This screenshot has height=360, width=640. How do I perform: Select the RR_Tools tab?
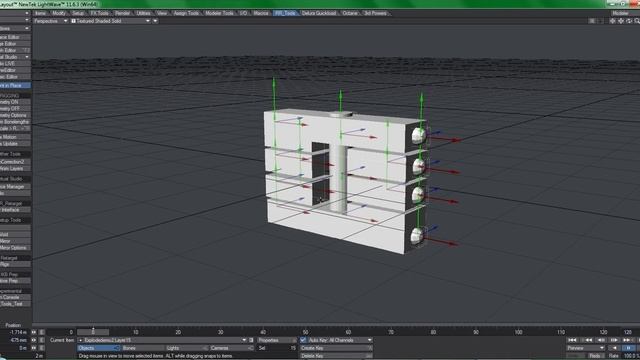point(285,13)
